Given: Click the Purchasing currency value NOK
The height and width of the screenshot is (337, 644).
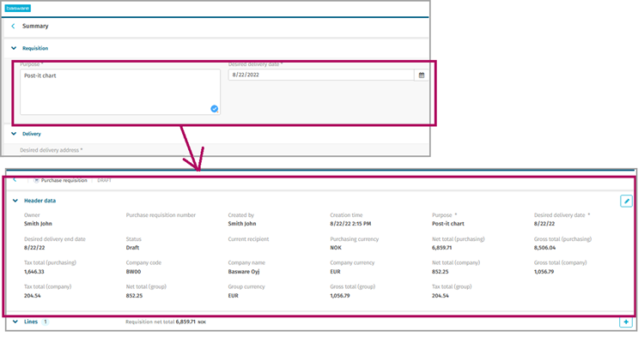Looking at the screenshot, I should click(x=336, y=248).
